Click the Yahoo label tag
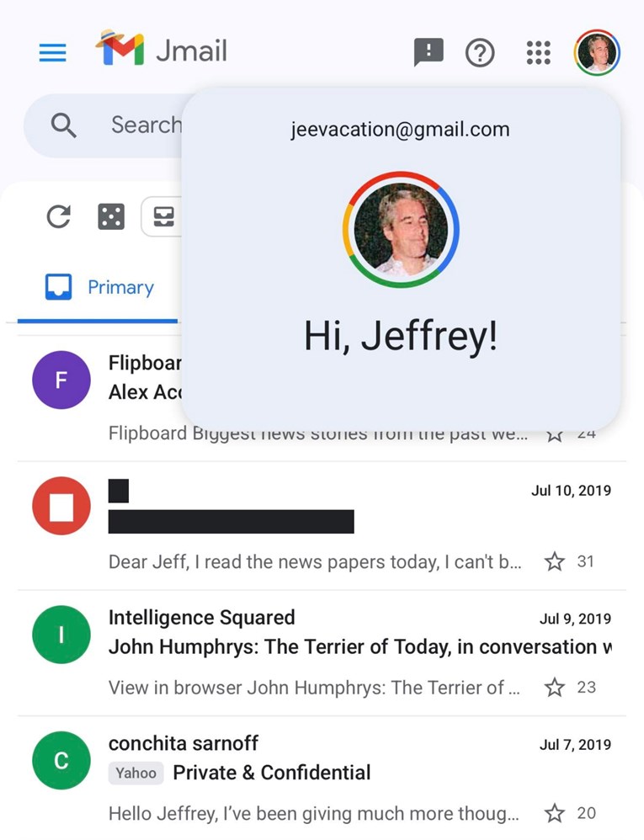Image resolution: width=644 pixels, height=840 pixels. pos(136,773)
